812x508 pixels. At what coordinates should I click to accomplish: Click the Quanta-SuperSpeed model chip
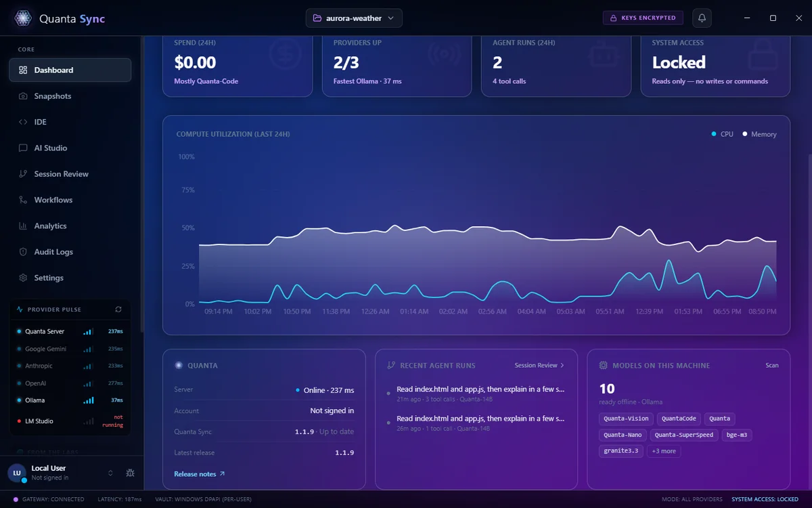pyautogui.click(x=684, y=435)
